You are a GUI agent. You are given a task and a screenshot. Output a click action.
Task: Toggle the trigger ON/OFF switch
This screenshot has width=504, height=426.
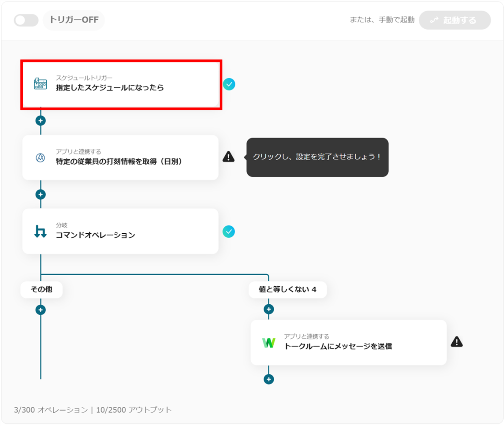coord(26,20)
